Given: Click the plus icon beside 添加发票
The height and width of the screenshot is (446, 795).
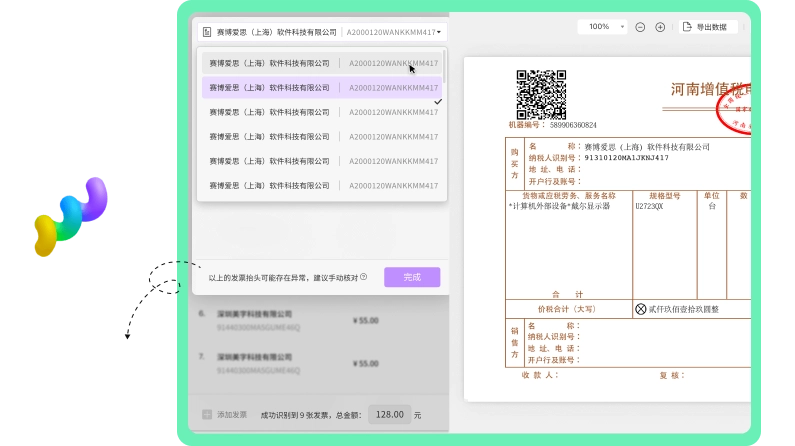Looking at the screenshot, I should pos(207,415).
